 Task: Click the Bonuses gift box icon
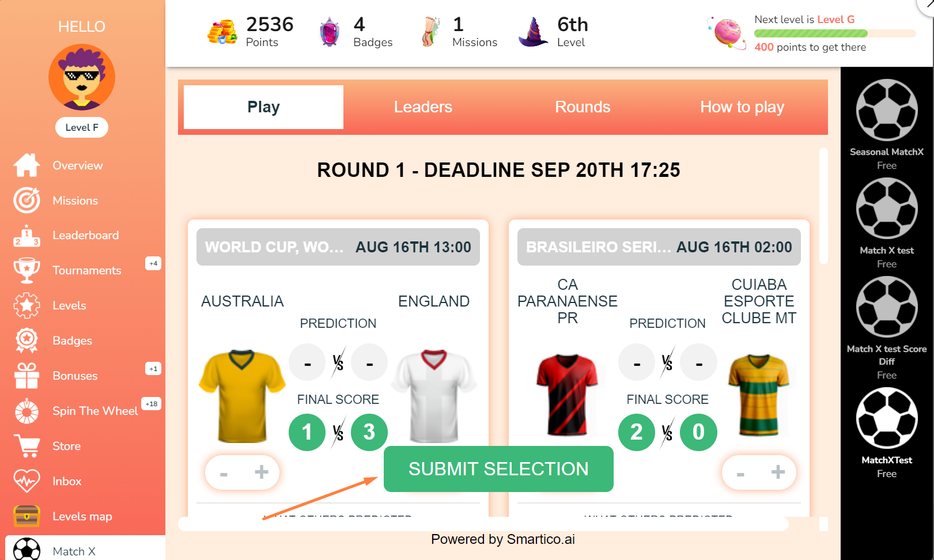[x=27, y=376]
